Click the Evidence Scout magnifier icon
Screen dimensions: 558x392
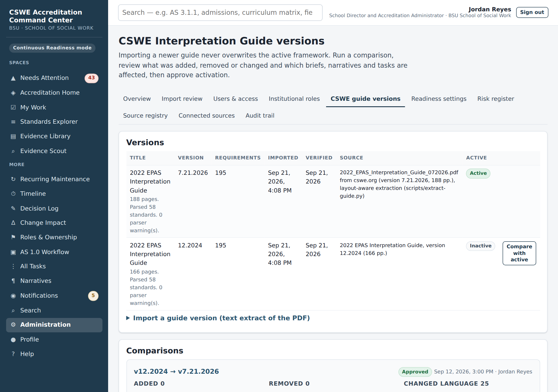click(x=13, y=151)
